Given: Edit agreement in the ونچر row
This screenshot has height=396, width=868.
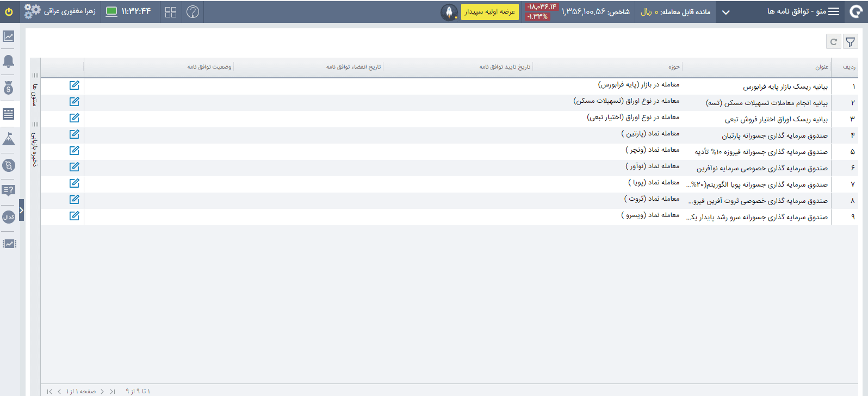Looking at the screenshot, I should point(75,151).
